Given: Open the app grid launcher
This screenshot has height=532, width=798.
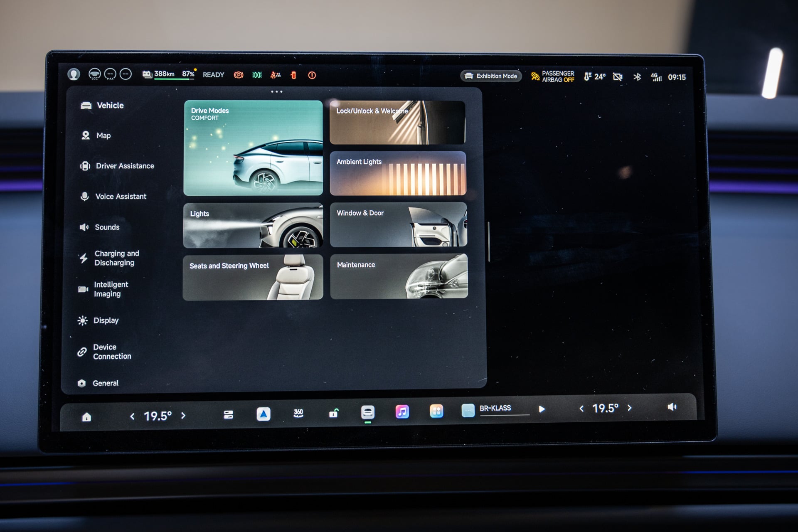Looking at the screenshot, I should point(436,411).
